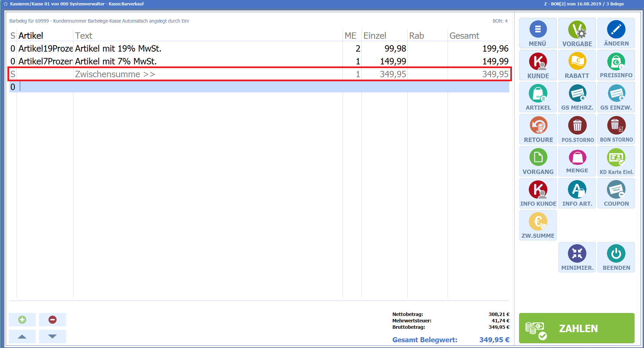Apply a discount with RABATT
This screenshot has width=644, height=348.
[x=577, y=65]
